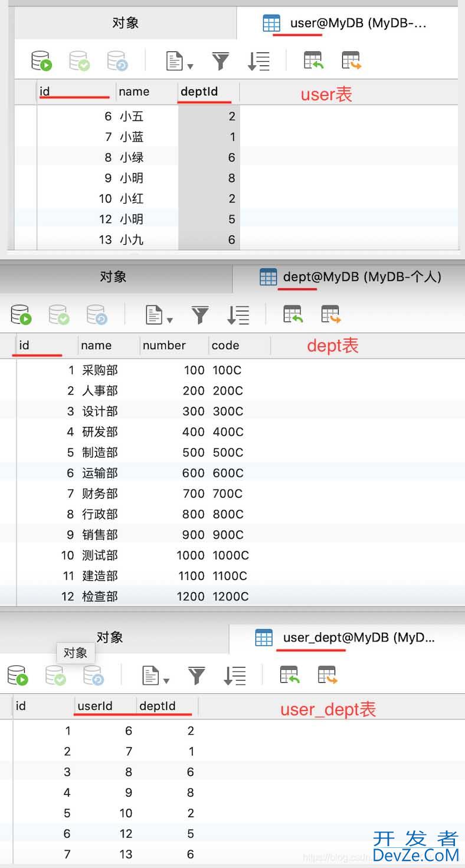Click Import icon in dept table toolbar
This screenshot has width=465, height=868.
[293, 314]
